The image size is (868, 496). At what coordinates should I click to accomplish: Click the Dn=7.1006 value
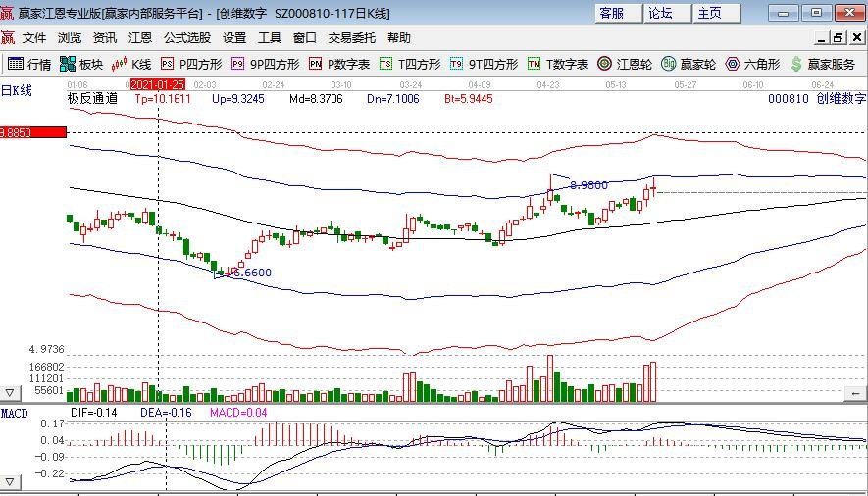(x=393, y=99)
